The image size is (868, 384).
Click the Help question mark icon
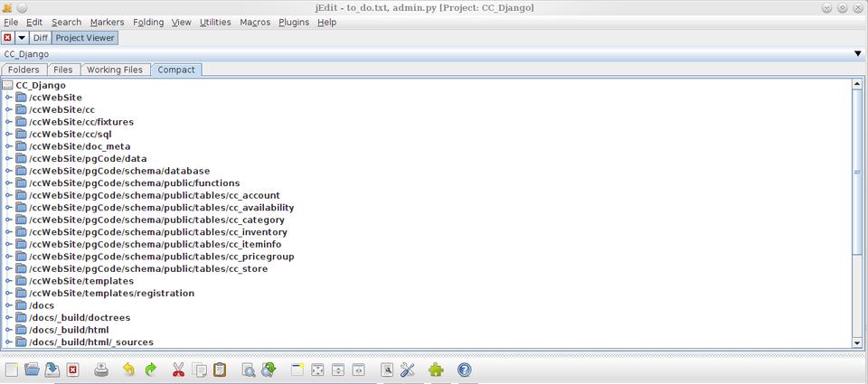coord(465,370)
